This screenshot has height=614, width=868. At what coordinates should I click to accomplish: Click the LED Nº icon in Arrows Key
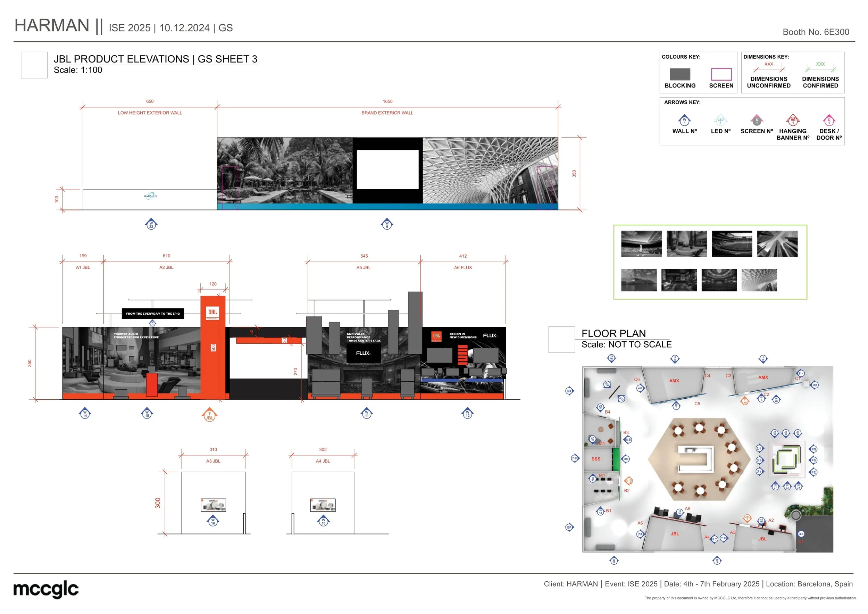(720, 120)
